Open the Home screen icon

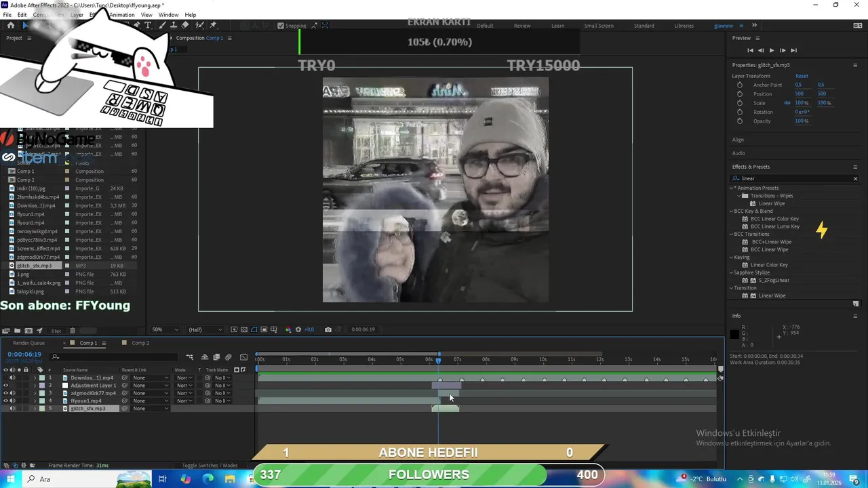click(10, 25)
